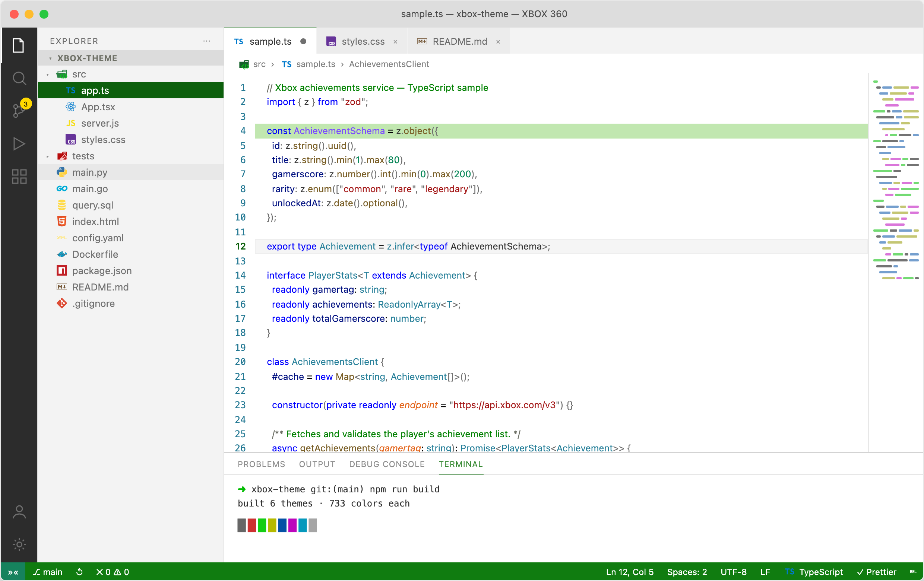Viewport: 924px width, 581px height.
Task: Click the Python icon beside main.py
Action: (62, 172)
